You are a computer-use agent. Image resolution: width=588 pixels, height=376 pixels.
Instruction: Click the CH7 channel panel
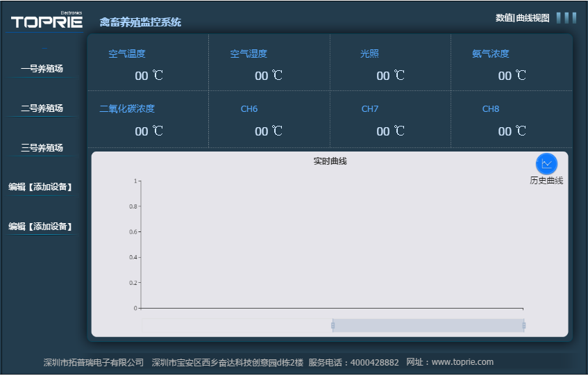390,120
